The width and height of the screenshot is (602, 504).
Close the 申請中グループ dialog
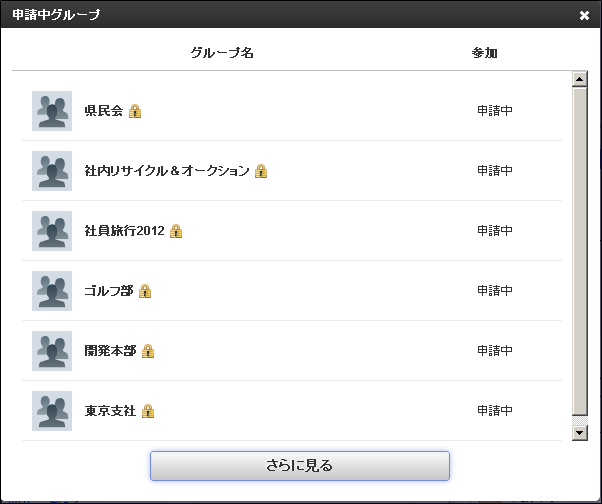(x=584, y=15)
